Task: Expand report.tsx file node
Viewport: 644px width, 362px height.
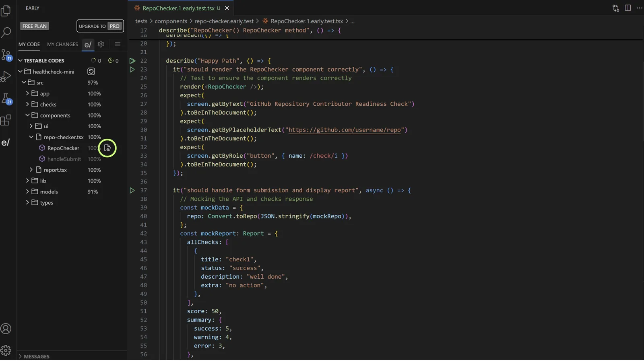Action: pos(31,170)
